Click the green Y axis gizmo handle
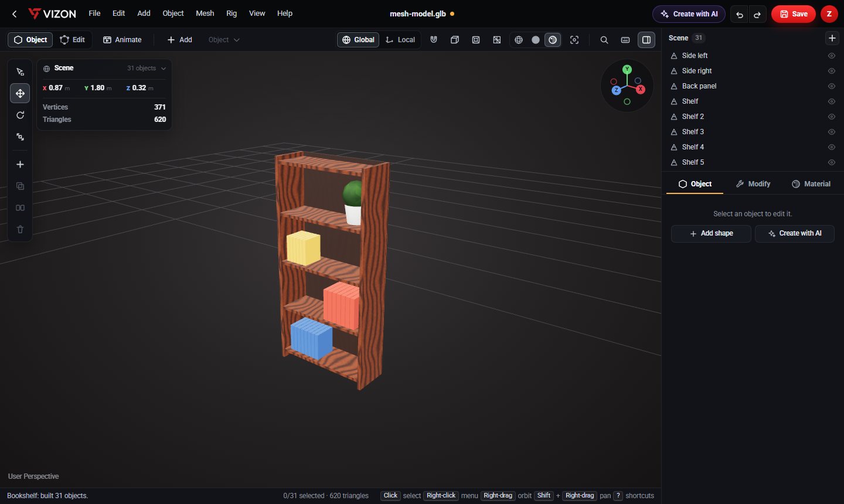844x504 pixels. pyautogui.click(x=627, y=69)
